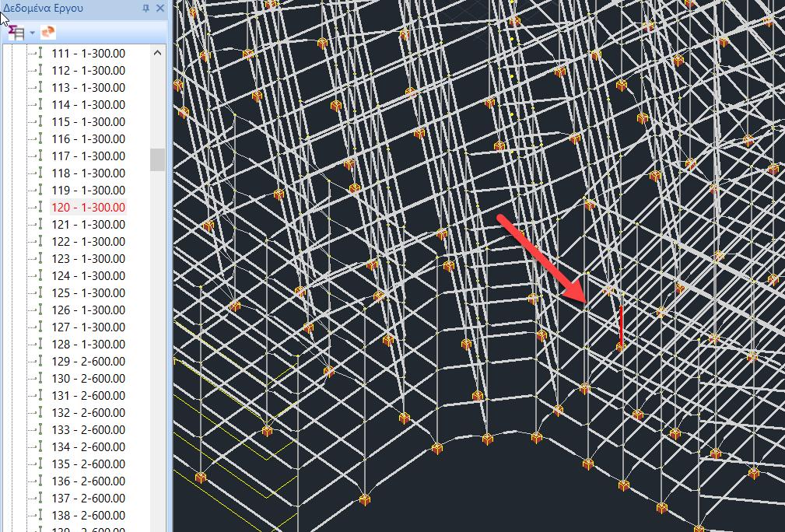The image size is (785, 532).
Task: Select highlighted red item 120 - 1-300.00
Action: (x=88, y=207)
